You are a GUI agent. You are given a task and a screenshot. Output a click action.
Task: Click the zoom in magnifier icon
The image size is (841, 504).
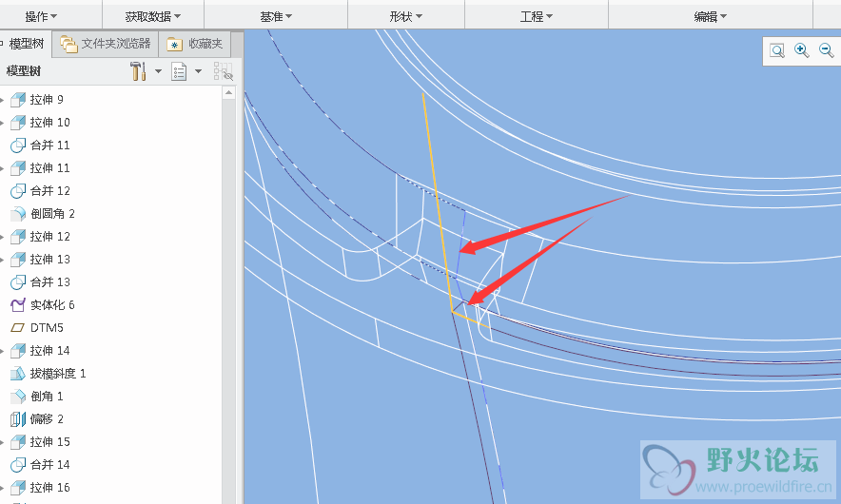pyautogui.click(x=802, y=51)
